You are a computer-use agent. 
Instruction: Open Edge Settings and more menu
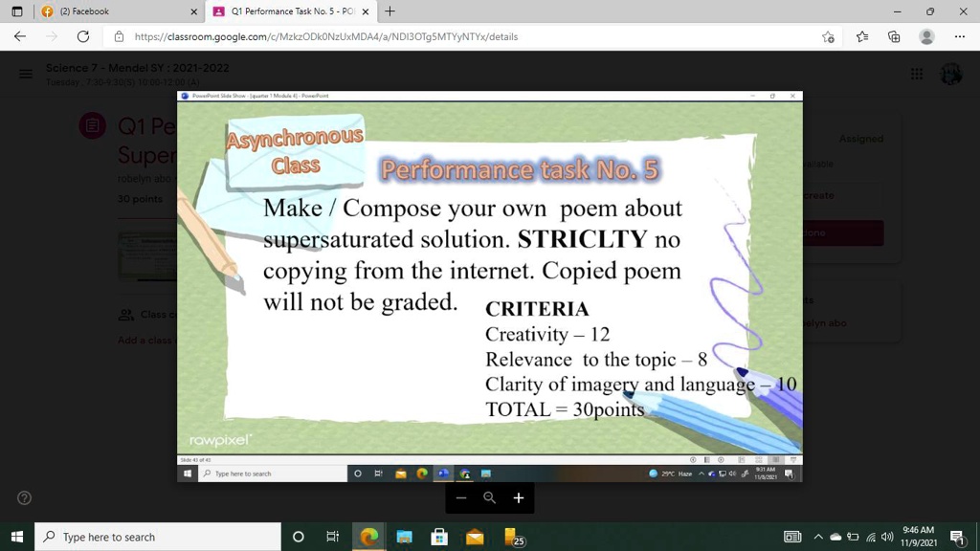tap(960, 37)
